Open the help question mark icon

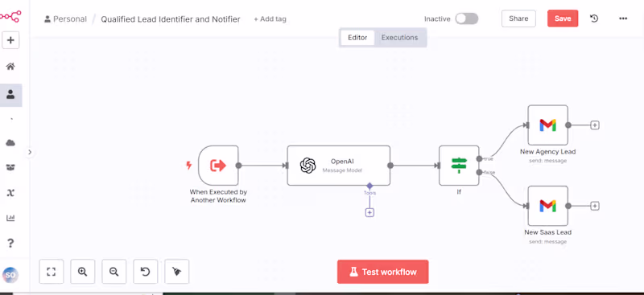(10, 244)
